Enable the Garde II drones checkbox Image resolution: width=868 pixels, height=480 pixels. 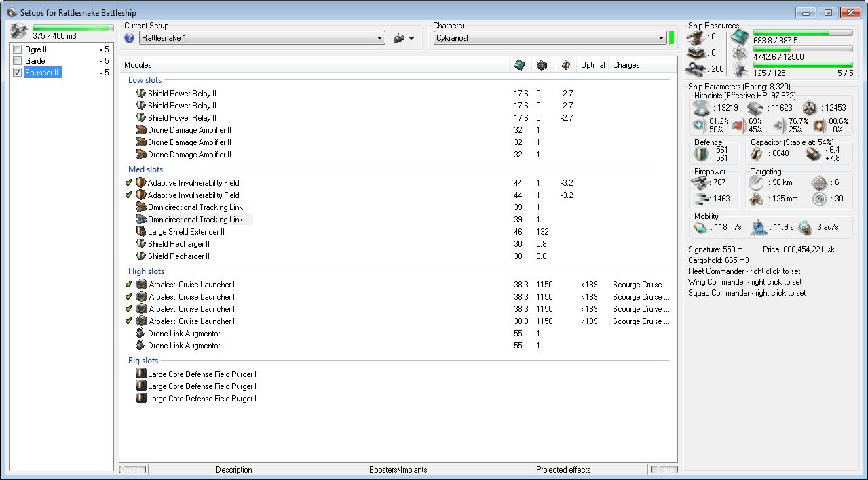(18, 61)
